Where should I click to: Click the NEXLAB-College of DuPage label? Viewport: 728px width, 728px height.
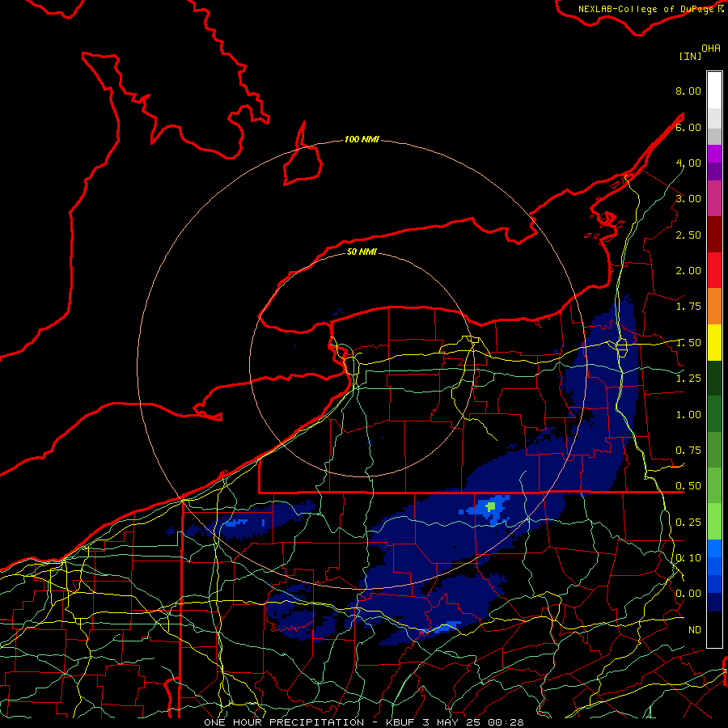click(645, 9)
